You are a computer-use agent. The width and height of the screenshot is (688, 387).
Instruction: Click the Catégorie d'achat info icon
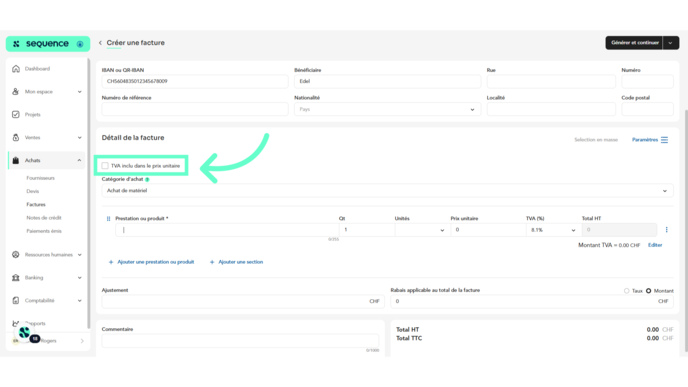(x=147, y=179)
